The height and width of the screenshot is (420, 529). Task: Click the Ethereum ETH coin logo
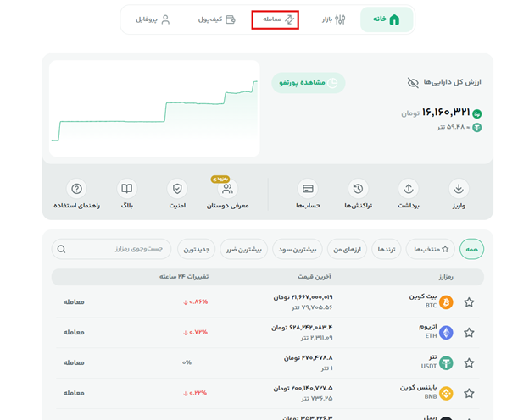coord(446,333)
